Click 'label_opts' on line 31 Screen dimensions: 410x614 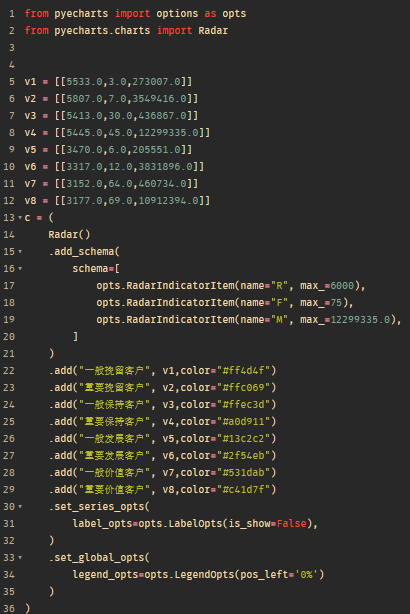(x=102, y=524)
